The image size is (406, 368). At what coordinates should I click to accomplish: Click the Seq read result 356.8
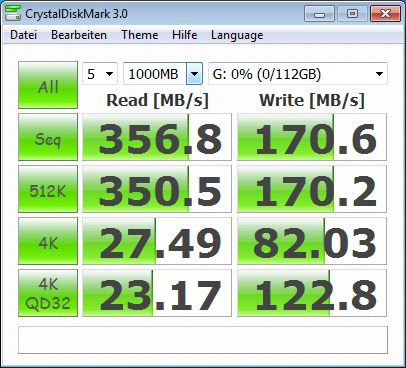click(157, 137)
